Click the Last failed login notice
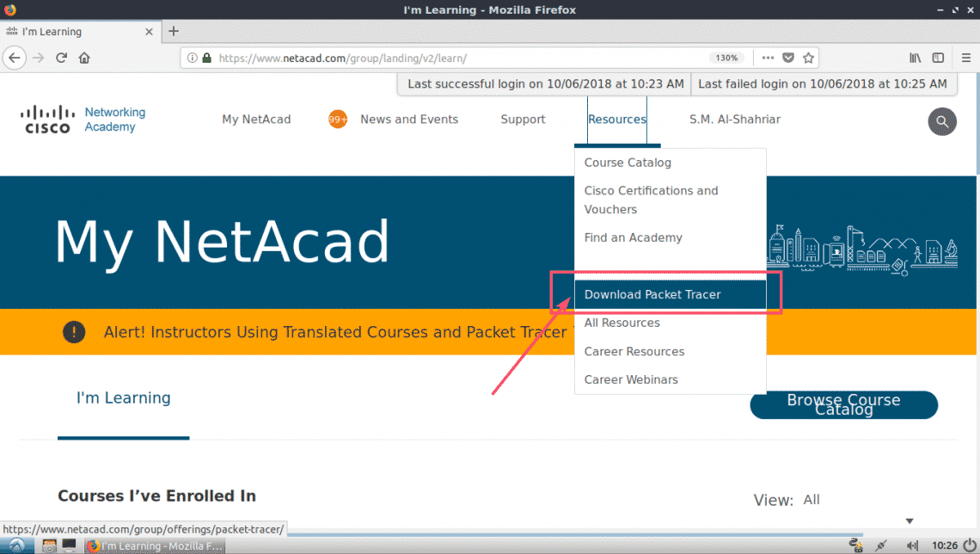 (x=823, y=83)
